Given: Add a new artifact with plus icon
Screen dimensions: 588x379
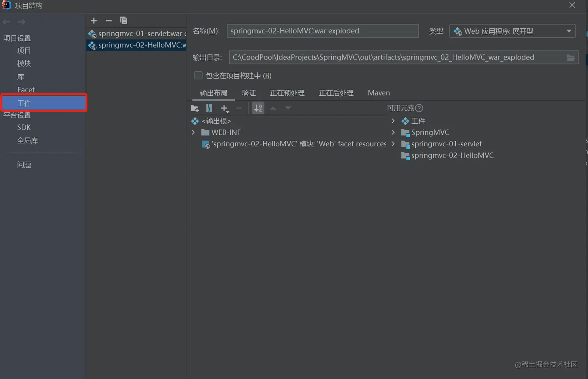Looking at the screenshot, I should pos(94,21).
